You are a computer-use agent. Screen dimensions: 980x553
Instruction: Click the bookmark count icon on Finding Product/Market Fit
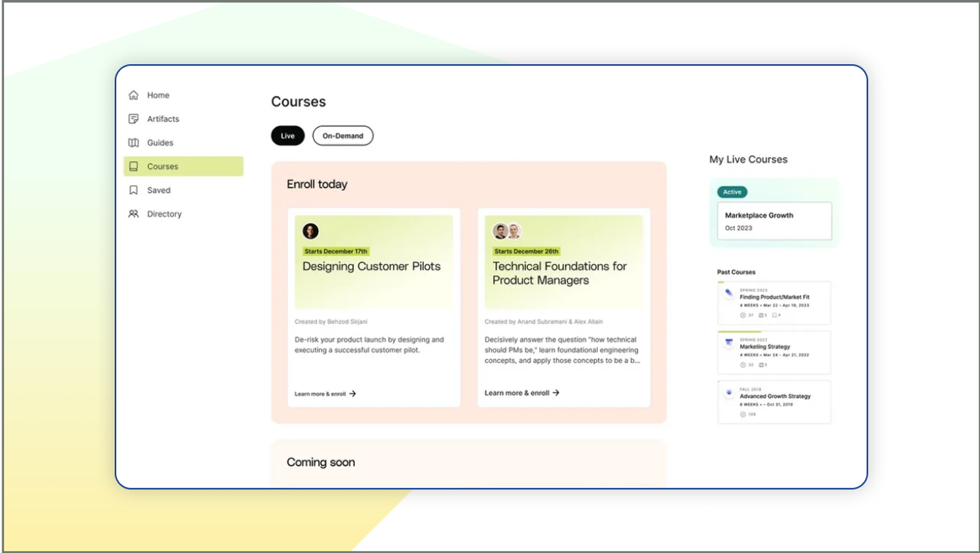774,314
